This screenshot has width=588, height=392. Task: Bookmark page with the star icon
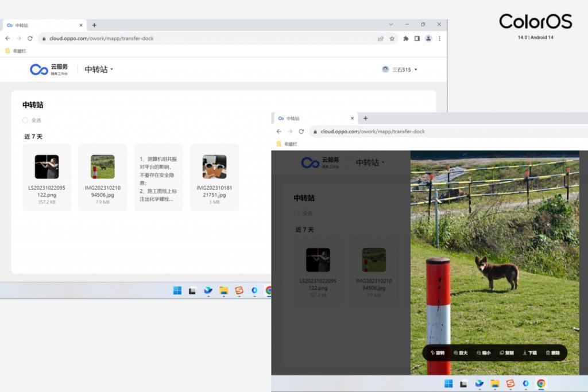pyautogui.click(x=392, y=38)
